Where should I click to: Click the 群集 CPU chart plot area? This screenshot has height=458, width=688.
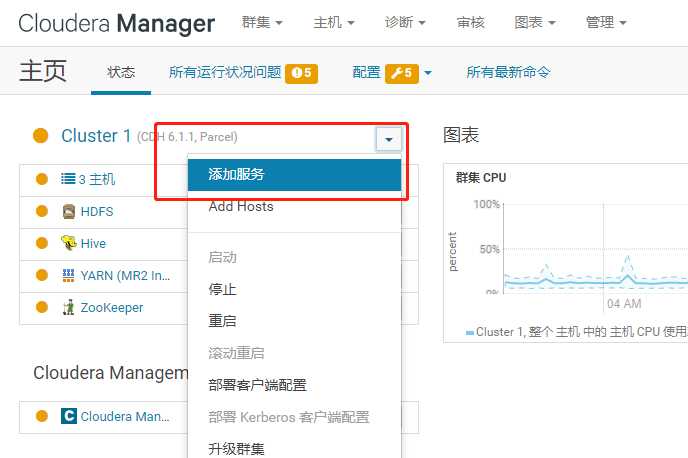[595, 248]
